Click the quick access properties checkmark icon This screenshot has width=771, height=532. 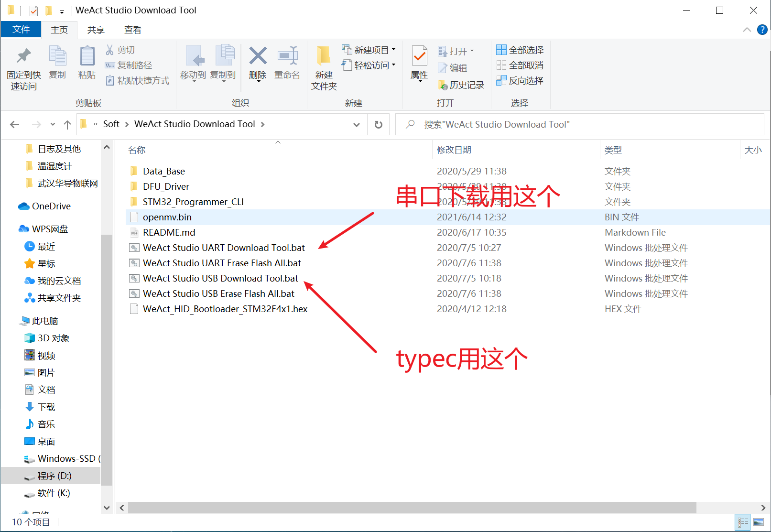point(33,11)
